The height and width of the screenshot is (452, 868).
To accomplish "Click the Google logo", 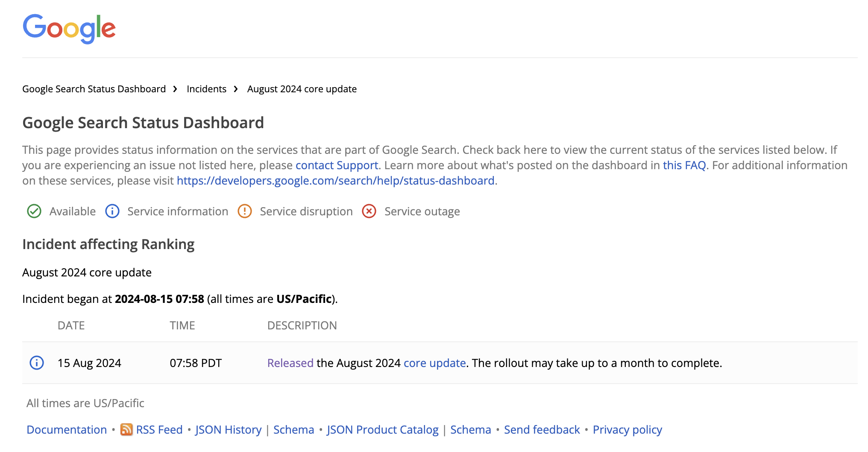I will 69,28.
